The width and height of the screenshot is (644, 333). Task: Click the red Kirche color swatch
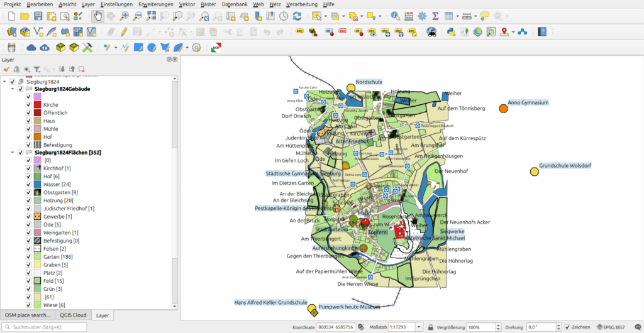click(37, 105)
